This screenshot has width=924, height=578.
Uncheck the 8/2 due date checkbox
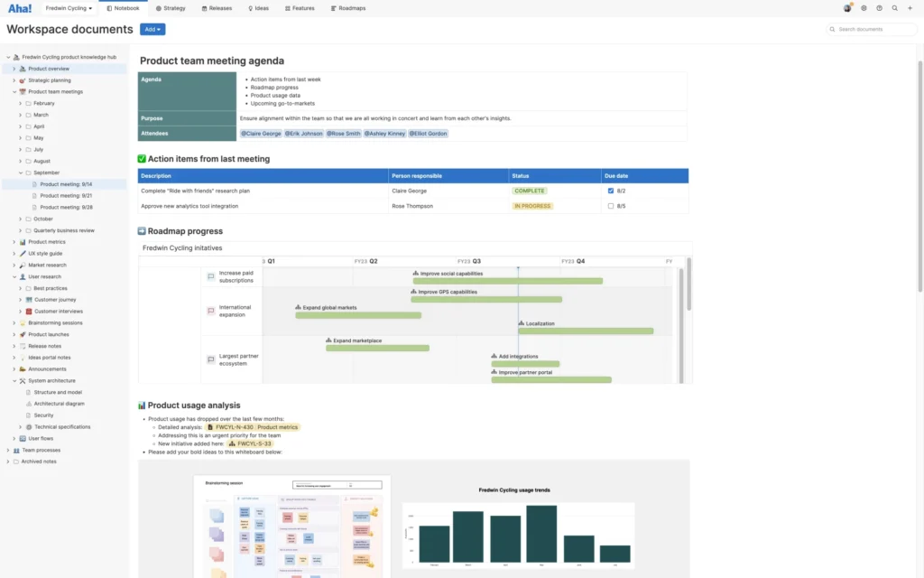point(611,191)
